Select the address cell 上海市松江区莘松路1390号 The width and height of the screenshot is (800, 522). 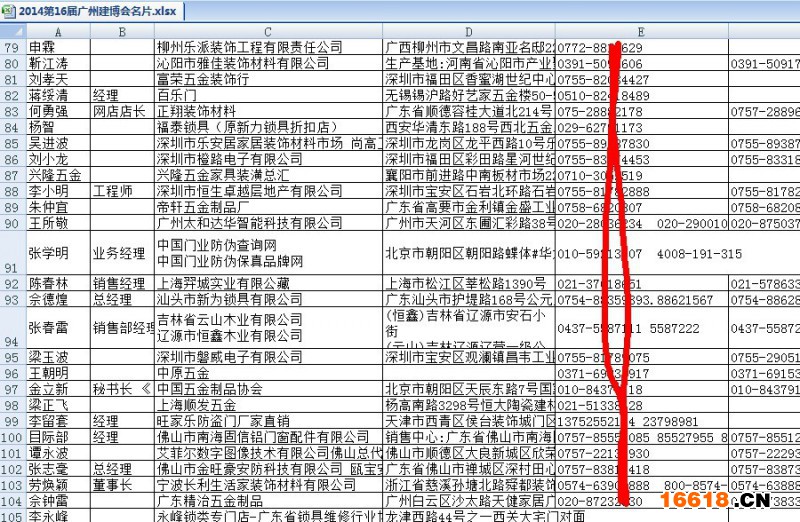(469, 283)
